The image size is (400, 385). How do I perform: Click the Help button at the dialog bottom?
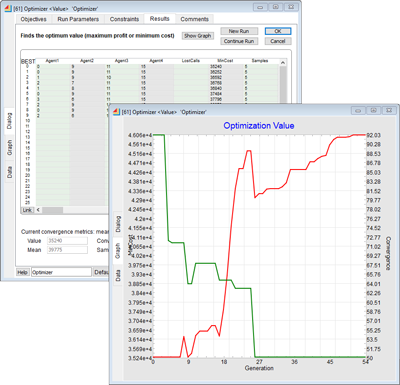[23, 272]
